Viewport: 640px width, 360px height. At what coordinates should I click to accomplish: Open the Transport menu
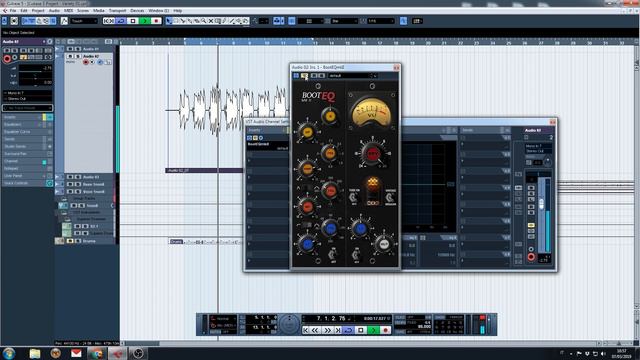[117, 11]
